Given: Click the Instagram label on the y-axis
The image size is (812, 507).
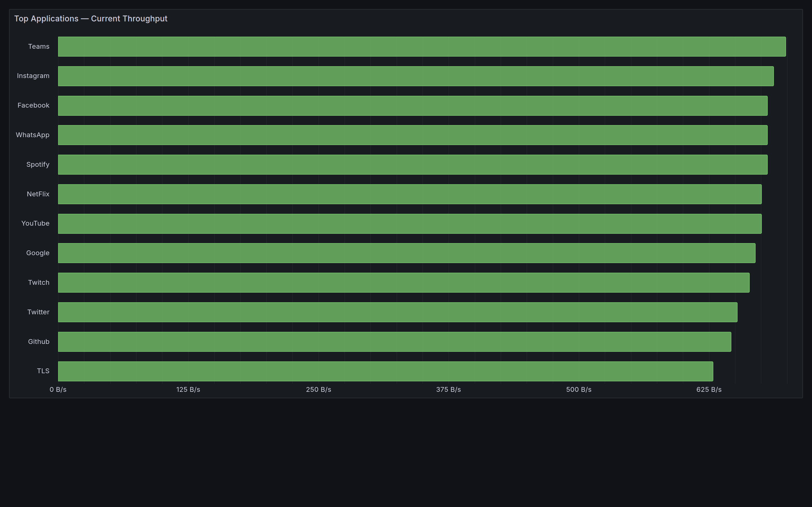Looking at the screenshot, I should [x=33, y=76].
